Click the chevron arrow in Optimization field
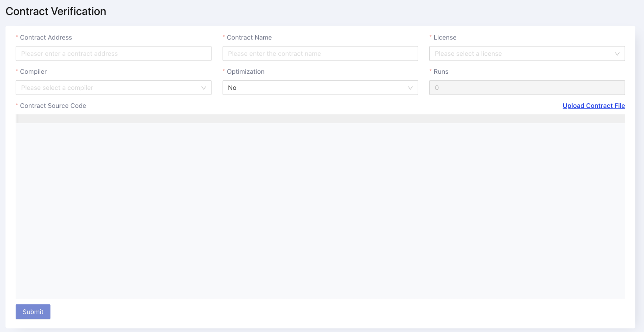 pos(410,88)
